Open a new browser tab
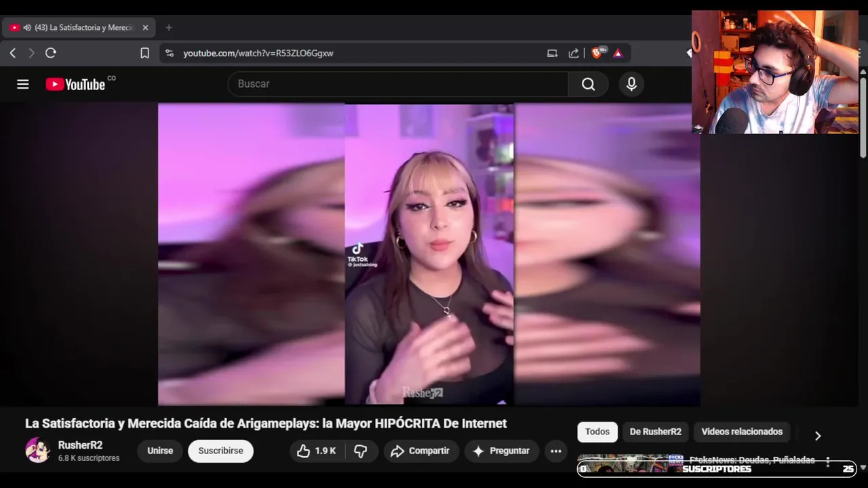Viewport: 868px width, 488px height. point(169,28)
